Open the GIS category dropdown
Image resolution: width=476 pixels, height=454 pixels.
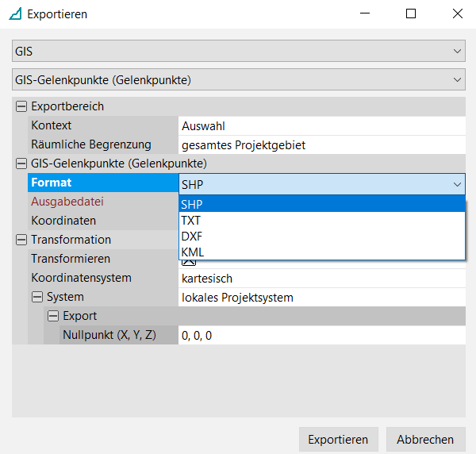click(238, 51)
